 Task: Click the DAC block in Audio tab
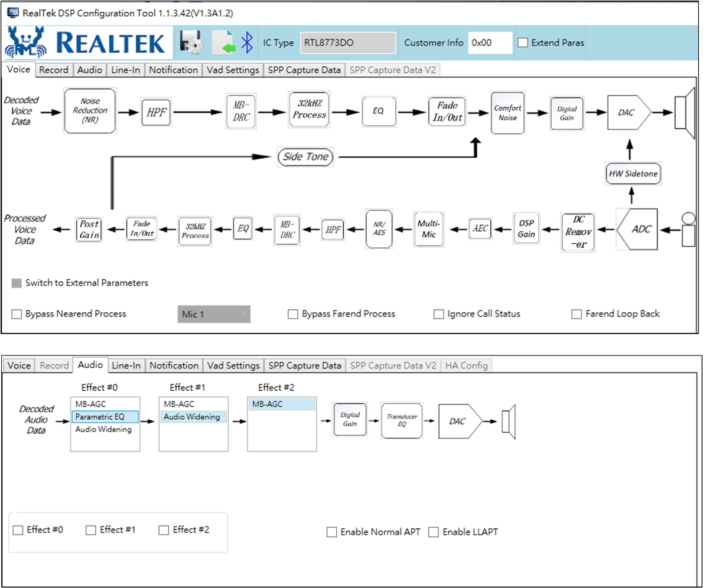460,422
